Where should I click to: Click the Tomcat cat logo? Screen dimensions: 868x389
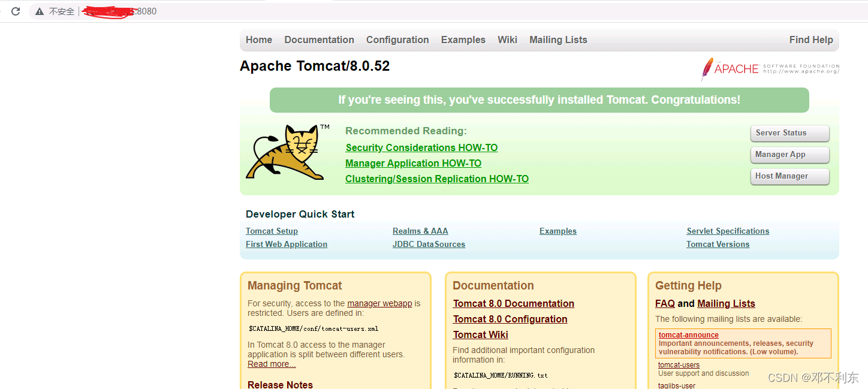coord(288,152)
